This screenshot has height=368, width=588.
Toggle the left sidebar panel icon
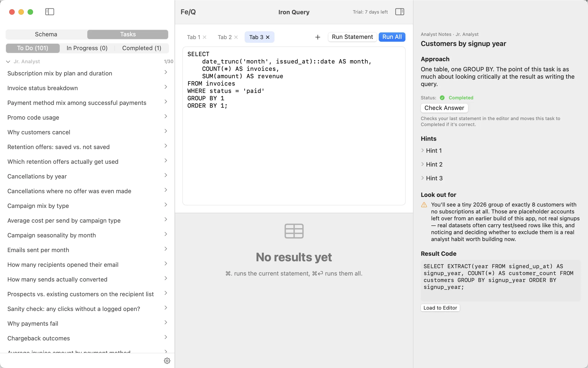[x=50, y=12]
